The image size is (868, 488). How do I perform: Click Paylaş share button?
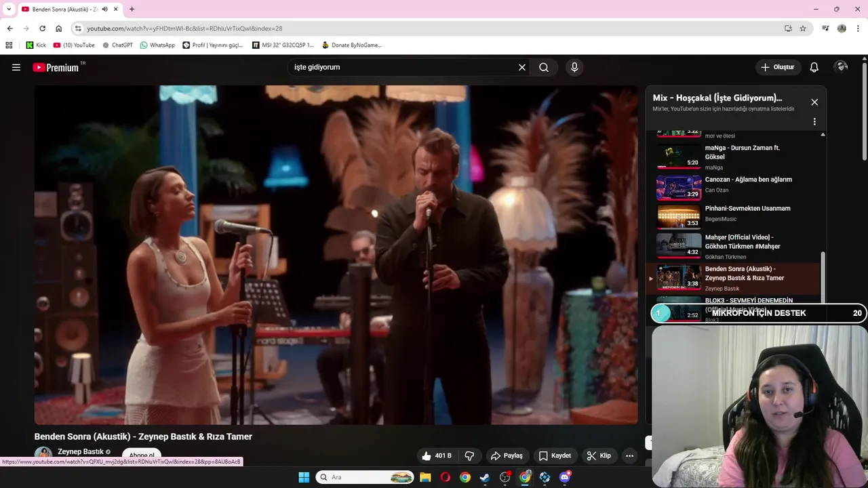tap(507, 455)
